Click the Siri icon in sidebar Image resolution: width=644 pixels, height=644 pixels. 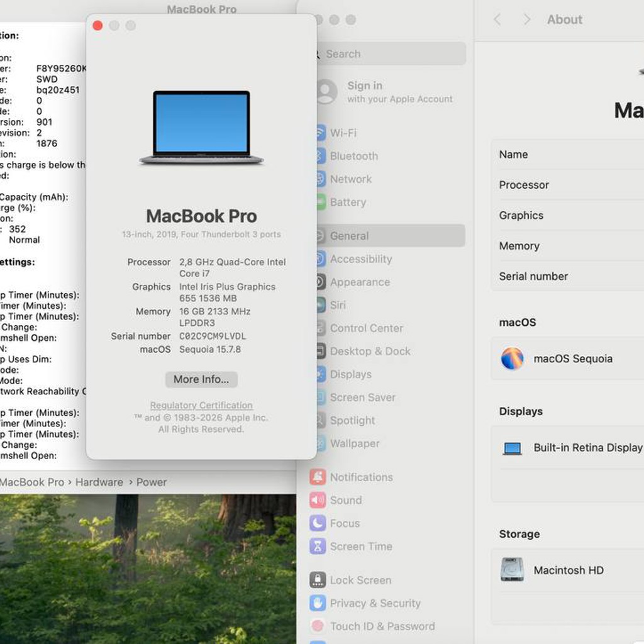(321, 305)
